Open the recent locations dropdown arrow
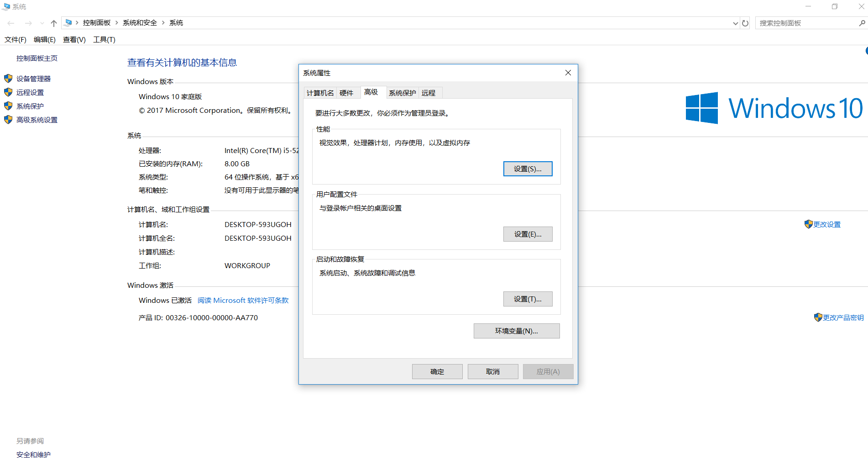 click(42, 23)
